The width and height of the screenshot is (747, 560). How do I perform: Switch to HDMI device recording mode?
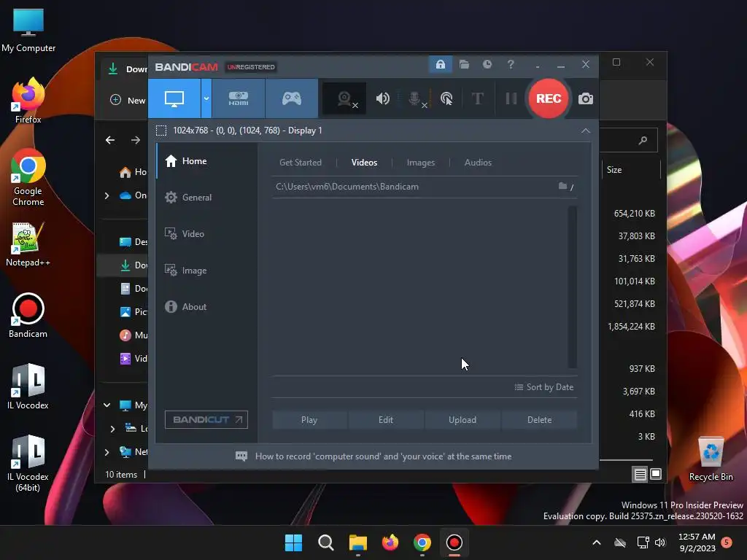tap(239, 98)
